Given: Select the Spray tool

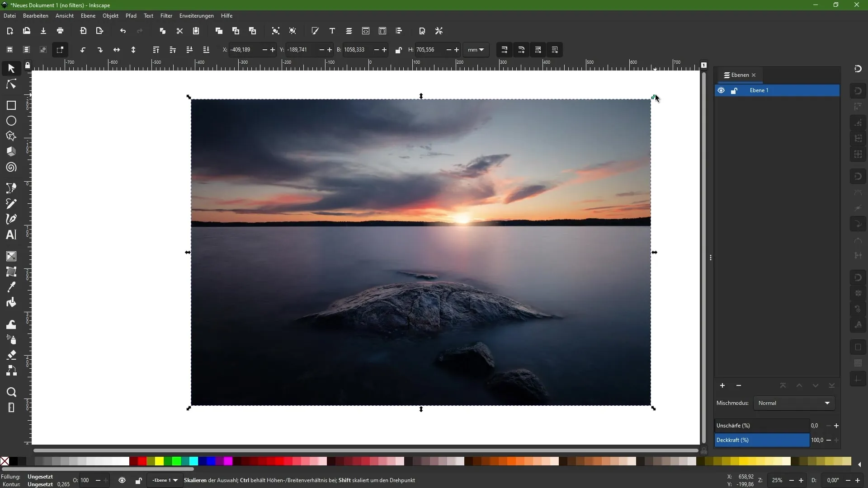Looking at the screenshot, I should (11, 340).
